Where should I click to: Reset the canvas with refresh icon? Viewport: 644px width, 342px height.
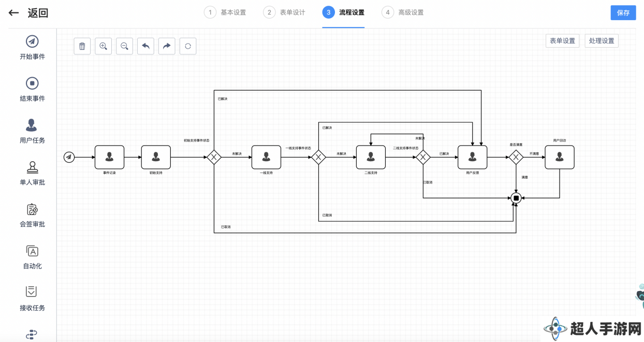[x=188, y=46]
